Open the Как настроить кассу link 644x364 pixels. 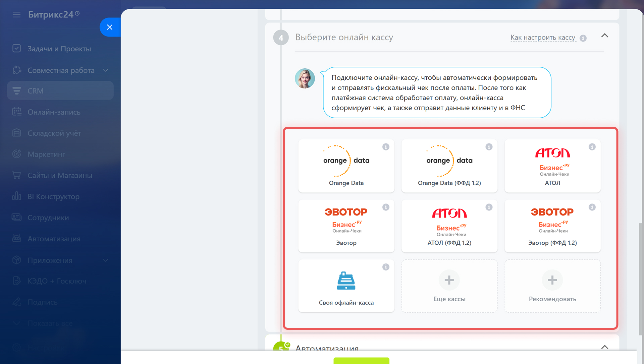pyautogui.click(x=543, y=38)
